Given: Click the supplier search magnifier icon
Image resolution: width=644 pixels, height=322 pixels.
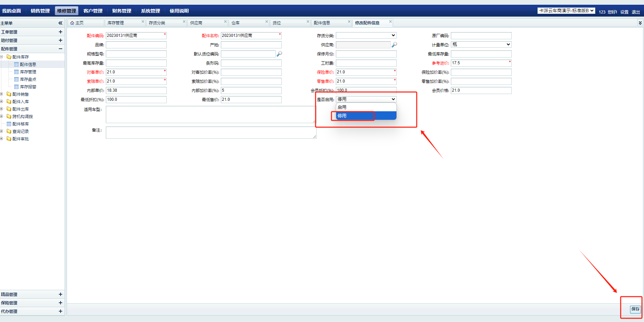Looking at the screenshot, I should click(x=394, y=45).
